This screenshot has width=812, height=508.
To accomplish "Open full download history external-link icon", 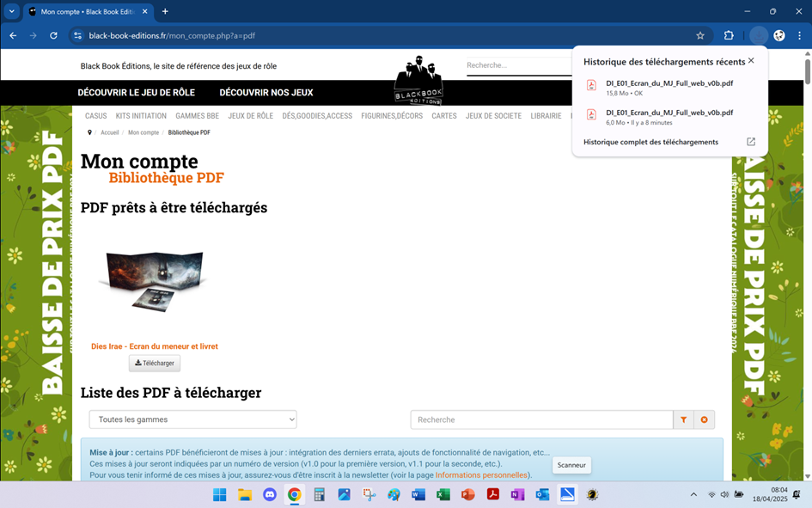I will pyautogui.click(x=750, y=142).
